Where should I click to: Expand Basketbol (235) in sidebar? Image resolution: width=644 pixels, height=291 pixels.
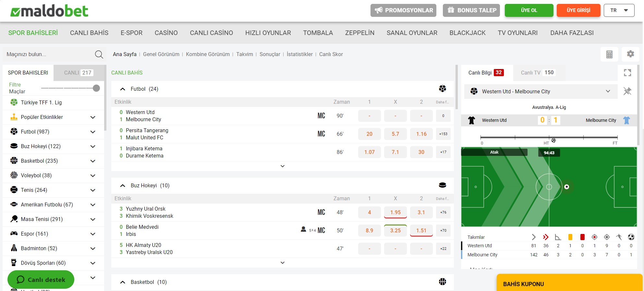93,161
